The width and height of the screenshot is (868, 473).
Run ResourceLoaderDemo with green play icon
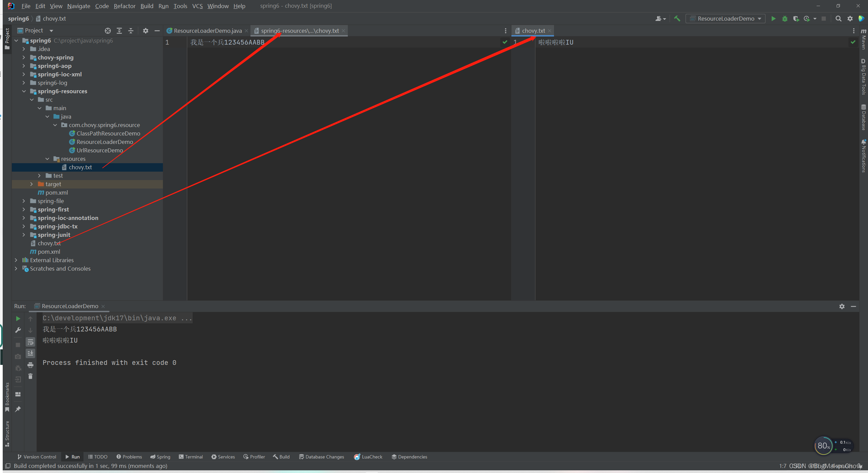point(773,19)
